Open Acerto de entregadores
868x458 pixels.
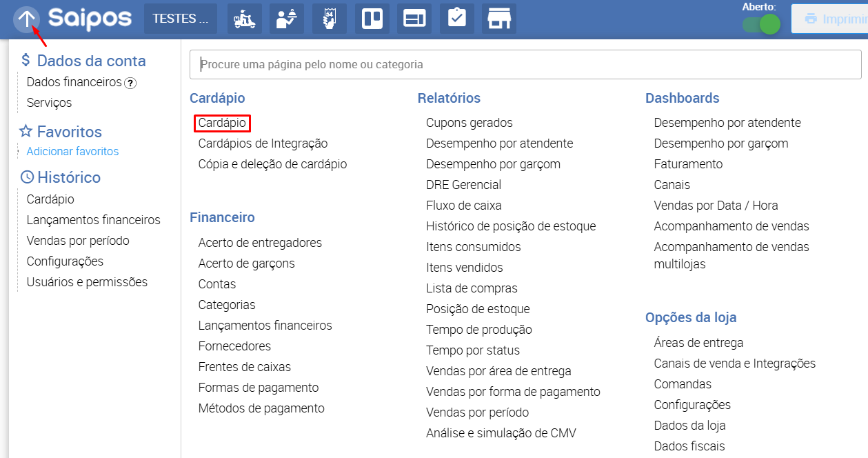pyautogui.click(x=260, y=243)
